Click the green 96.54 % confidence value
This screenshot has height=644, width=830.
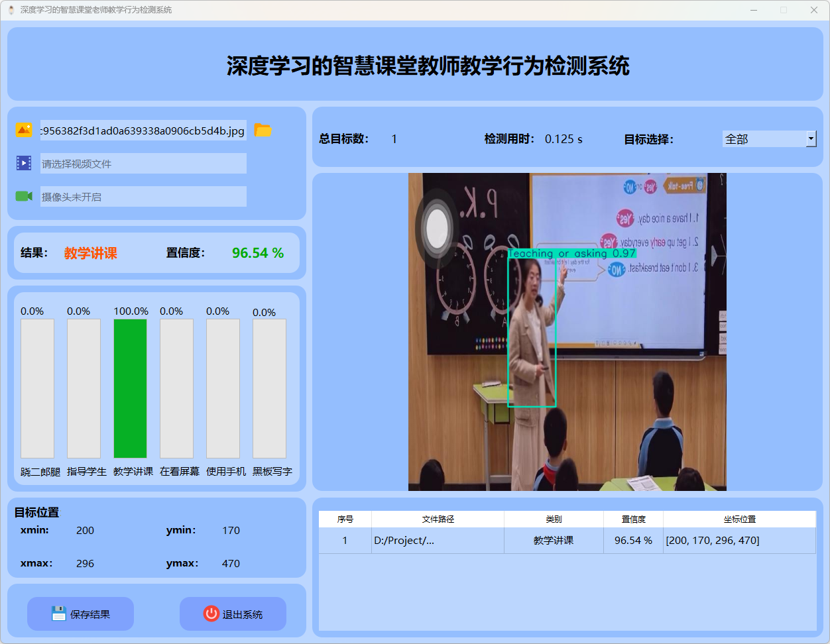[258, 253]
